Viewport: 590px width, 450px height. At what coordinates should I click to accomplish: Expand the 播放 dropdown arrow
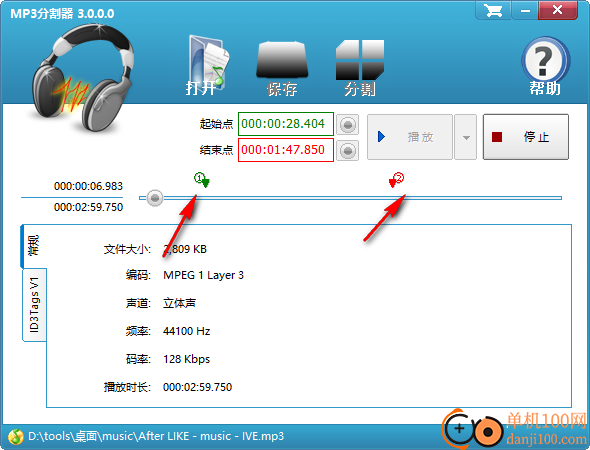466,137
